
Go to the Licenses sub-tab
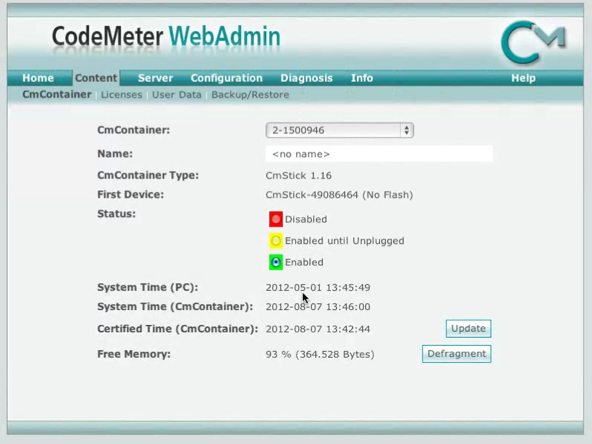(x=122, y=95)
